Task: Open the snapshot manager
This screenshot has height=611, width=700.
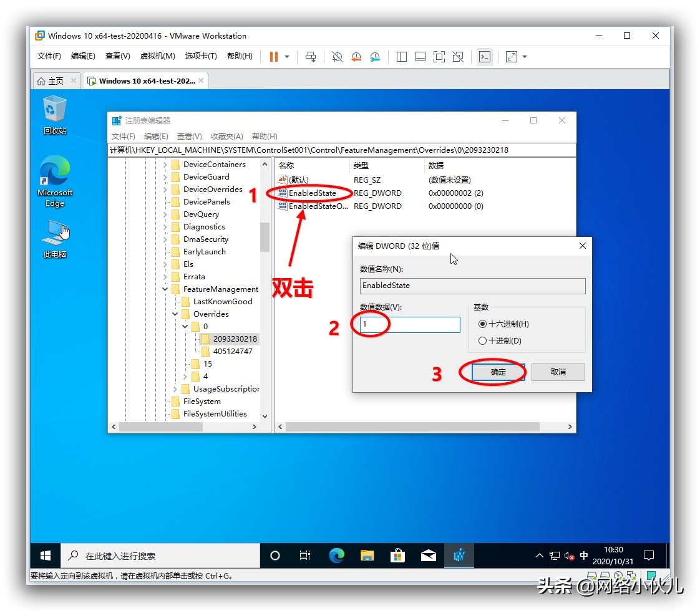Action: (375, 57)
